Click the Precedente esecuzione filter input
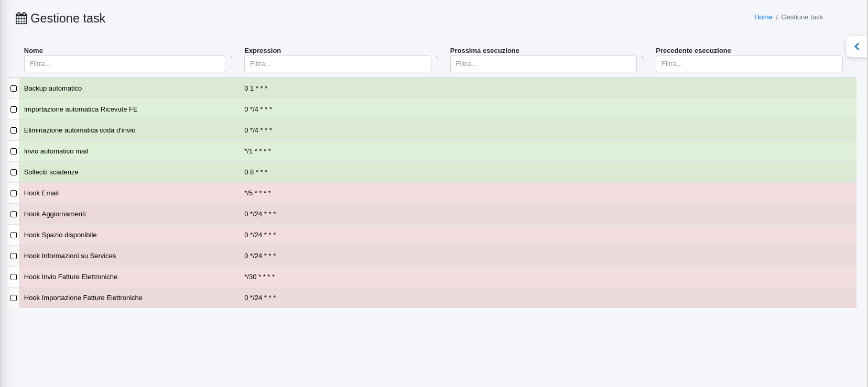Viewport: 868px width, 387px height. click(x=748, y=64)
